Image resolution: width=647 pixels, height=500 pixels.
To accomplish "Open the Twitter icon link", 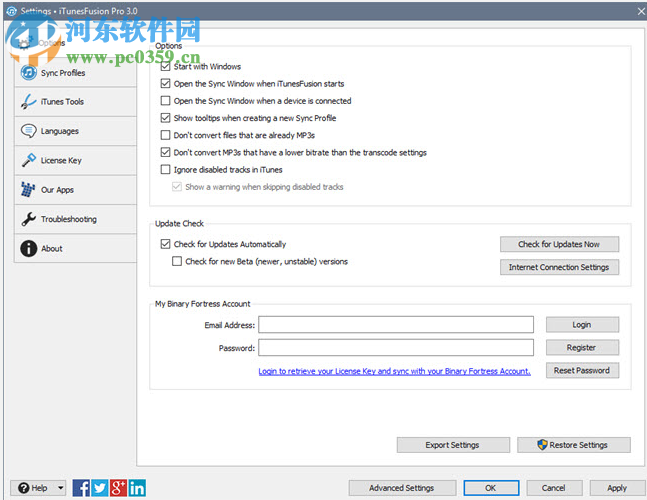I will [99, 488].
